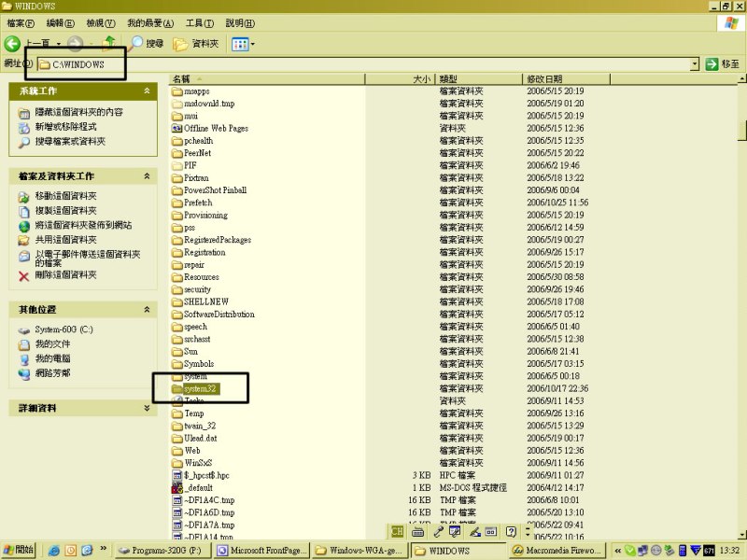Switch to Macromedia Fireworks on the taskbar

pyautogui.click(x=557, y=551)
